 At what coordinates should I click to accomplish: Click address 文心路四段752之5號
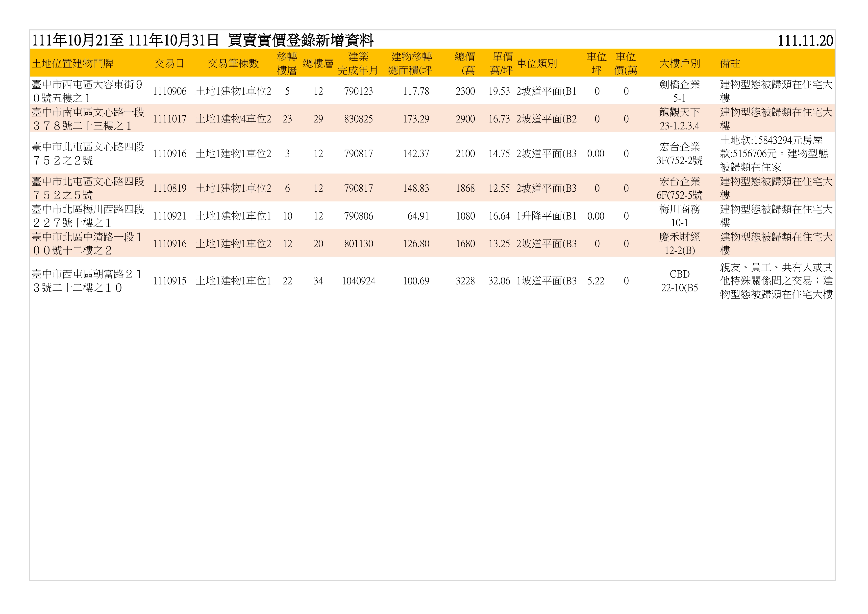click(88, 188)
